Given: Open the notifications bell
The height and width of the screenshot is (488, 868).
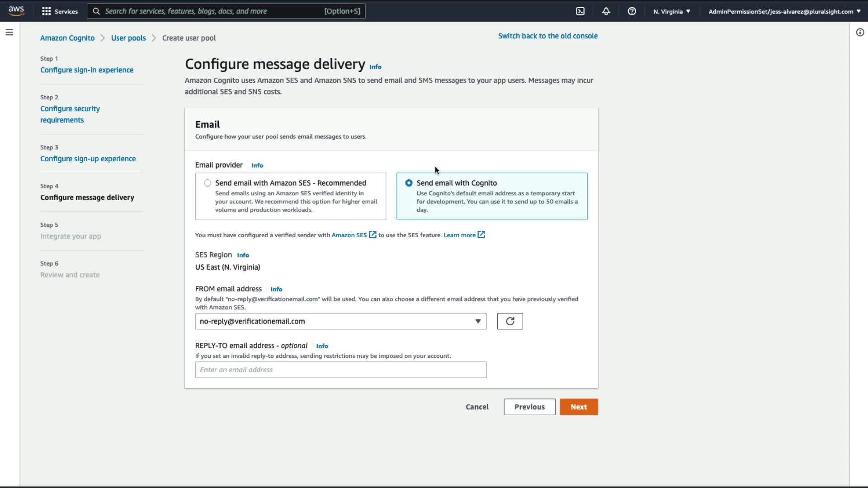Looking at the screenshot, I should tap(606, 11).
